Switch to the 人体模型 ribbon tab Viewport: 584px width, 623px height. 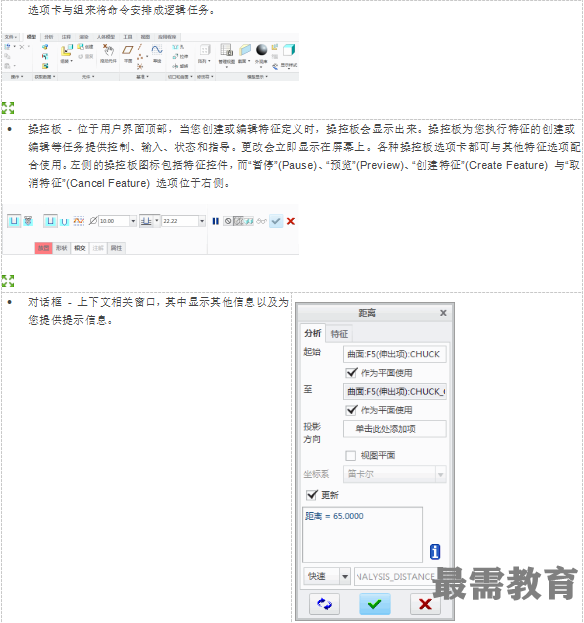point(106,37)
